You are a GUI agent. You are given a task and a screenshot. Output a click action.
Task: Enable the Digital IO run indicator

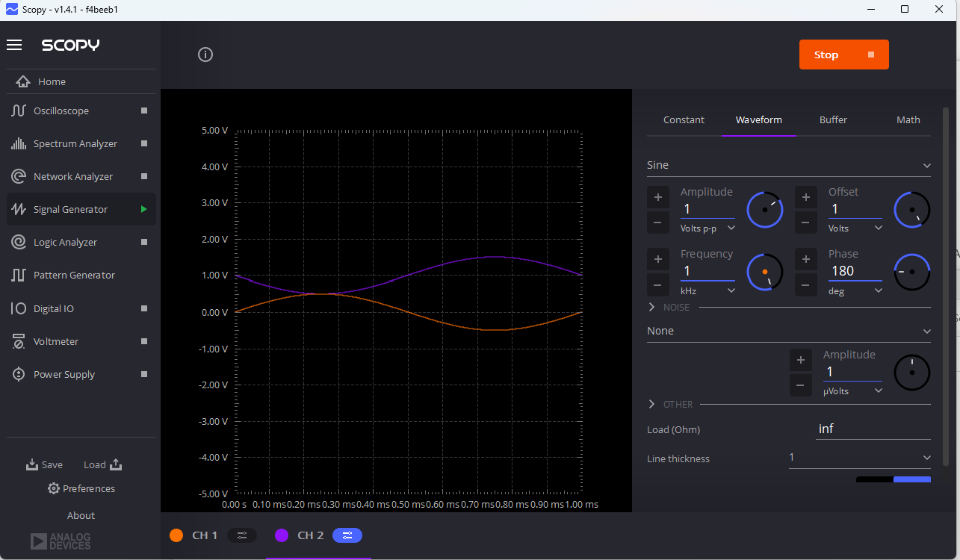coord(143,308)
